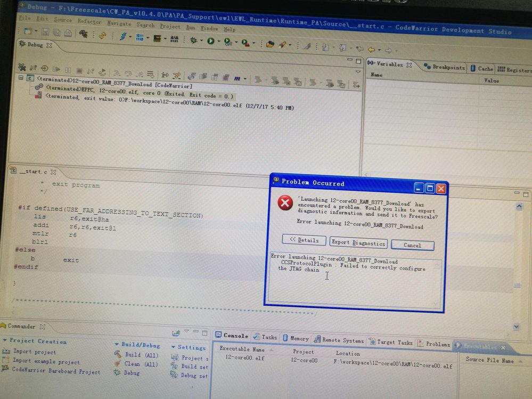Click the Build (All) hammer icon
Image resolution: width=532 pixels, height=399 pixels.
[118, 354]
